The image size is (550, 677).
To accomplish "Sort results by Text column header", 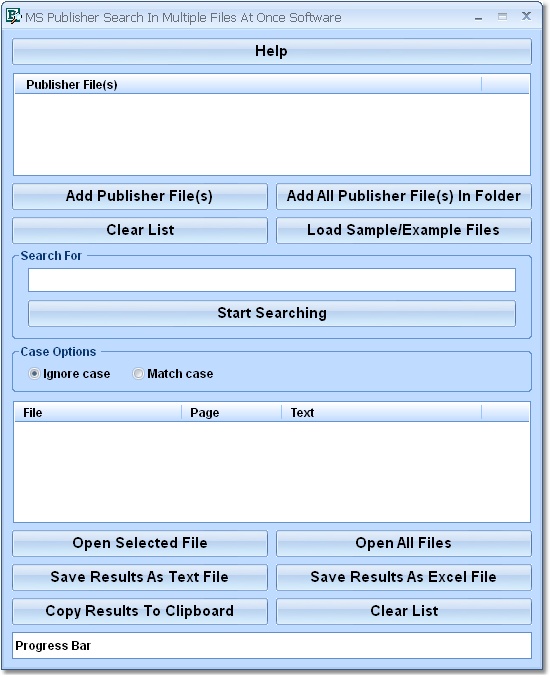I will pos(381,413).
